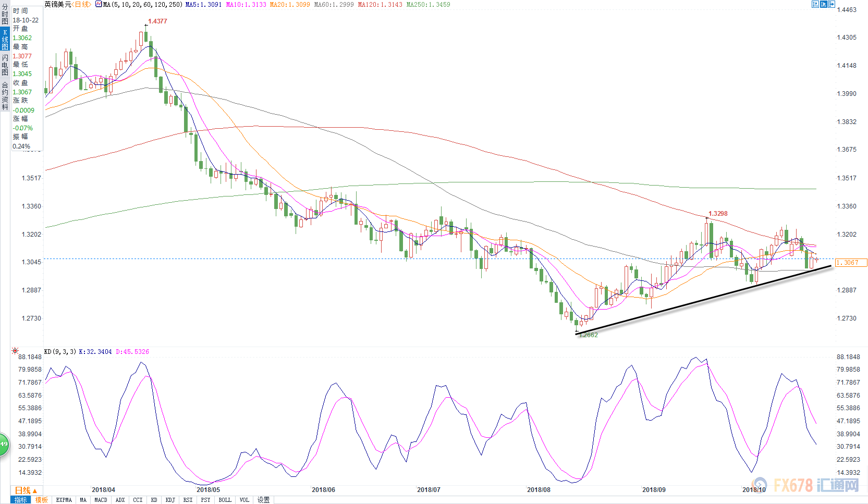Open the 闪电图 side tab
Image resolution: width=868 pixels, height=504 pixels.
point(5,65)
